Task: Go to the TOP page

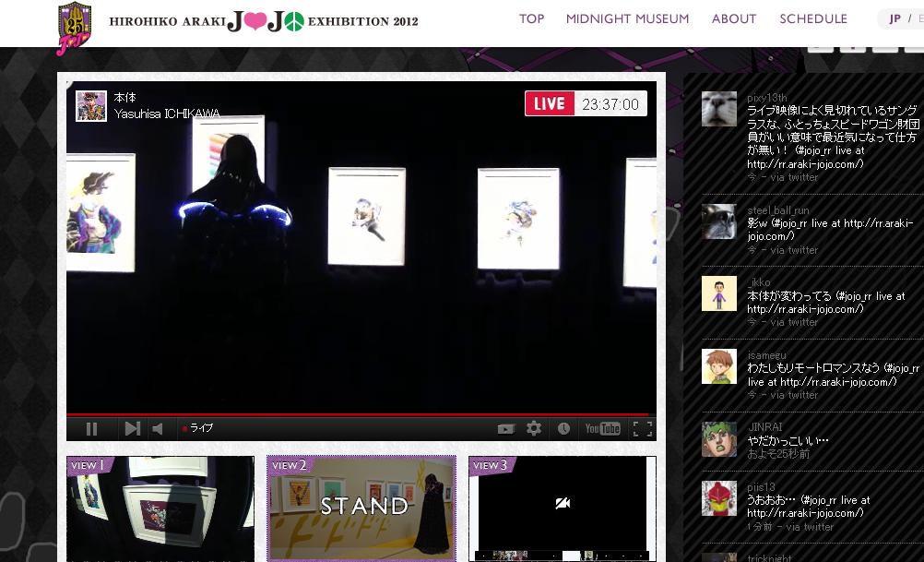Action: pyautogui.click(x=531, y=18)
